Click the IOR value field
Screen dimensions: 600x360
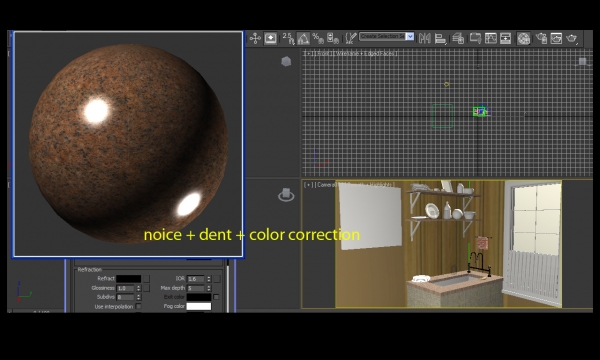coord(196,279)
